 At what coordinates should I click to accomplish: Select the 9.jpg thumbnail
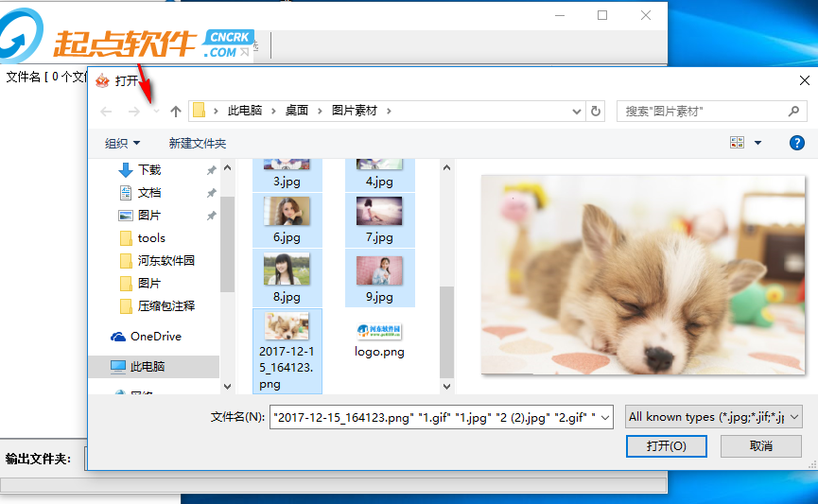(379, 270)
